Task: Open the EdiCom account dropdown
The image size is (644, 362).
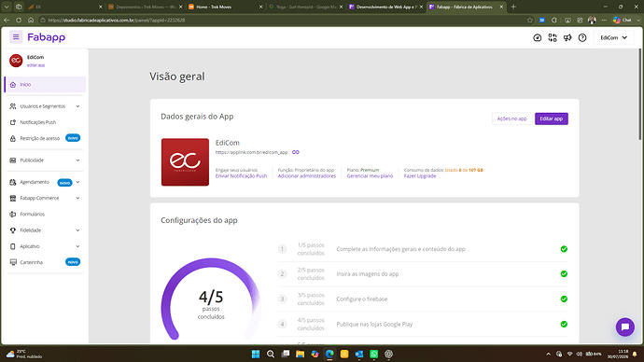Action: pos(613,37)
